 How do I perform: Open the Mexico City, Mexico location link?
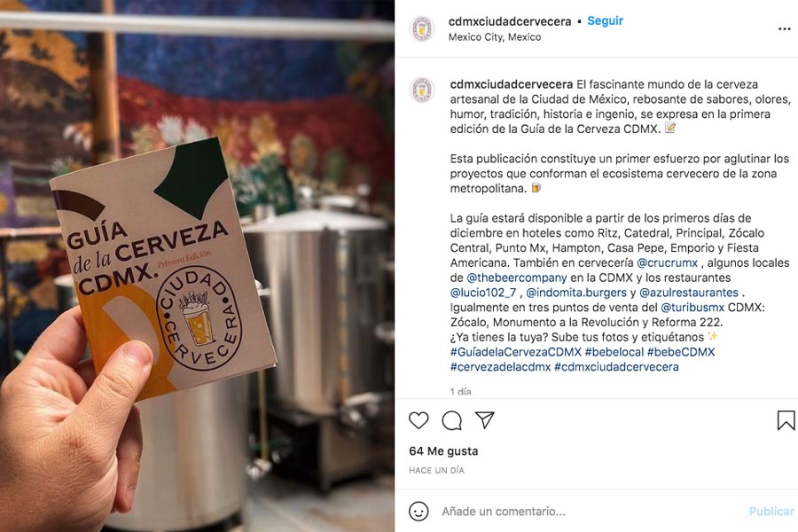pyautogui.click(x=495, y=36)
